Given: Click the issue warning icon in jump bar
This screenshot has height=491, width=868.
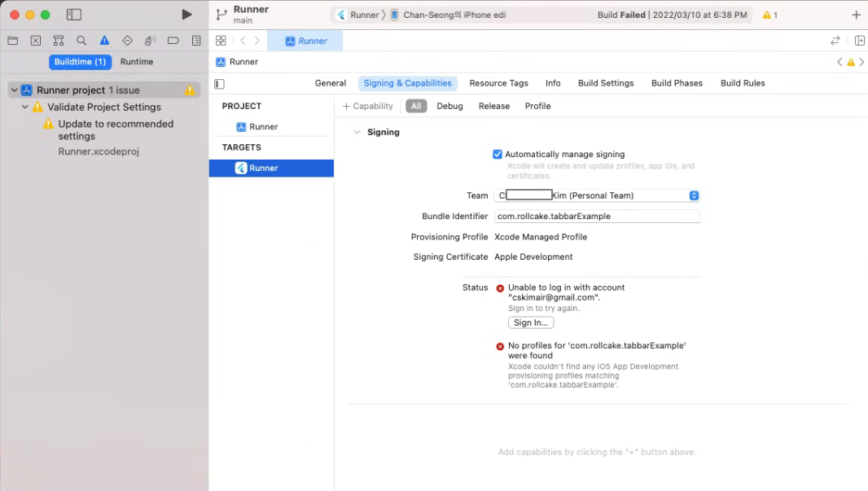Looking at the screenshot, I should (x=851, y=62).
